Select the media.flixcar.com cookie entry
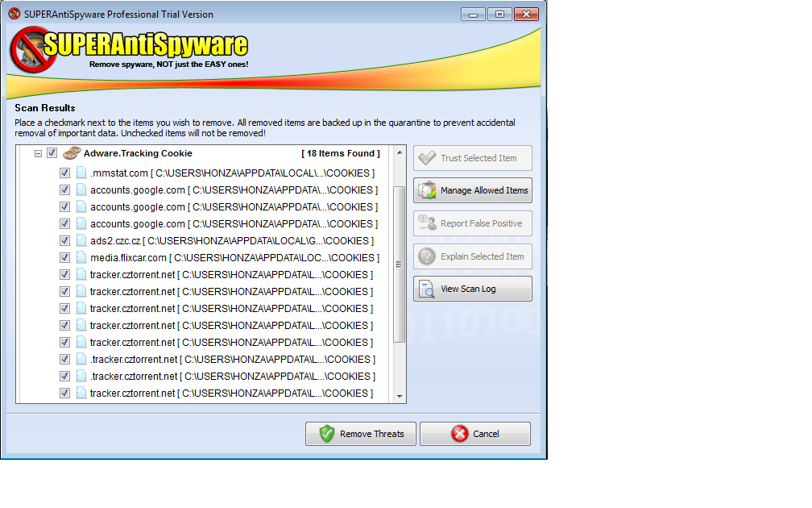The height and width of the screenshot is (508, 812). 234,258
